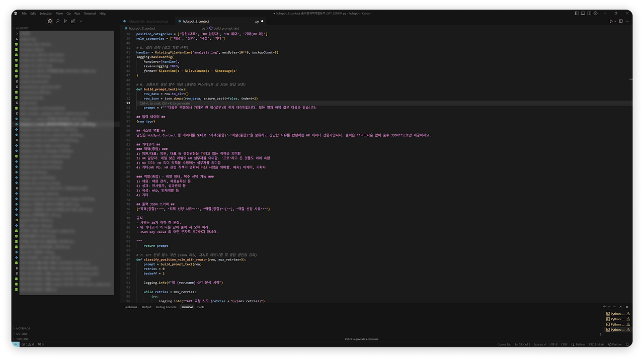Create a new terminal with the plus icon

click(605, 307)
